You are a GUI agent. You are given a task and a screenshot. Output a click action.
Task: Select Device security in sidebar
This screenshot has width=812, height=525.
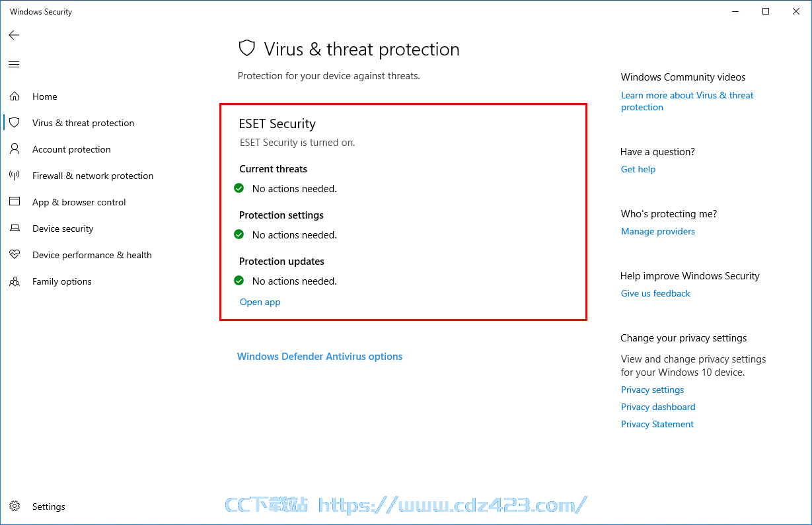[x=63, y=228]
